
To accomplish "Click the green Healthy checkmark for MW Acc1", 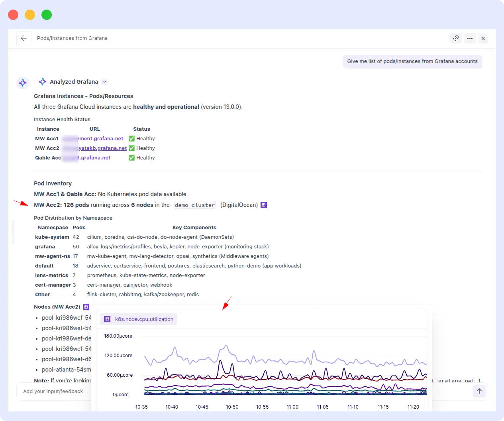I will (x=131, y=138).
